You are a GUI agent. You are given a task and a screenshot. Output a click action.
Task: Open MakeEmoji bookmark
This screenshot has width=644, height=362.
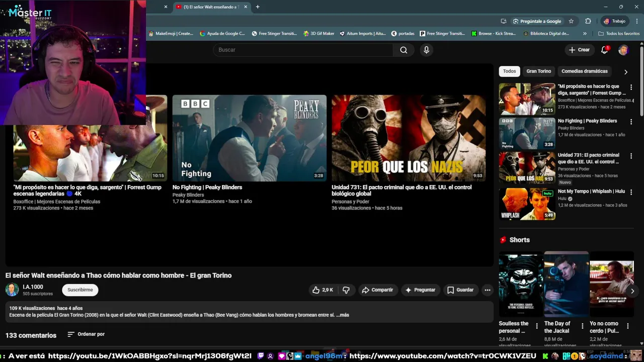pyautogui.click(x=171, y=34)
